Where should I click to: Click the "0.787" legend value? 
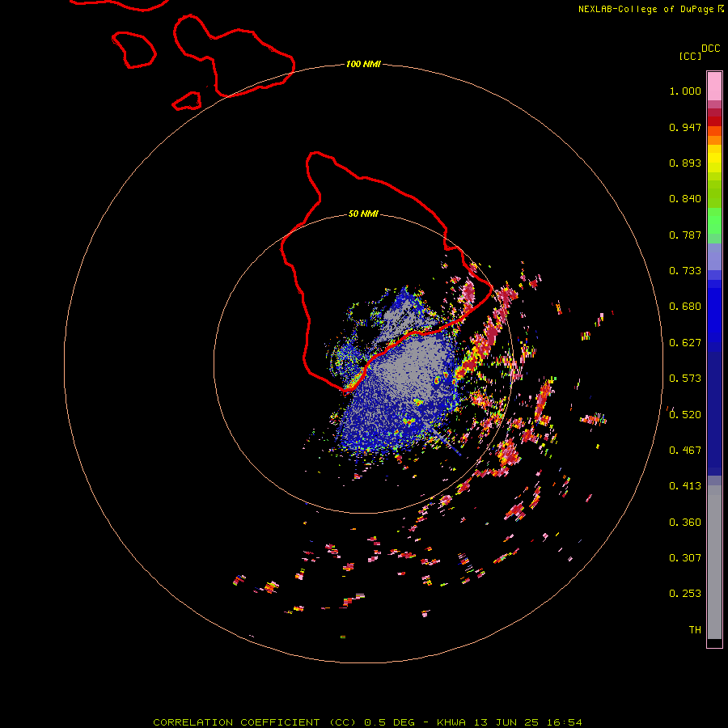point(685,235)
